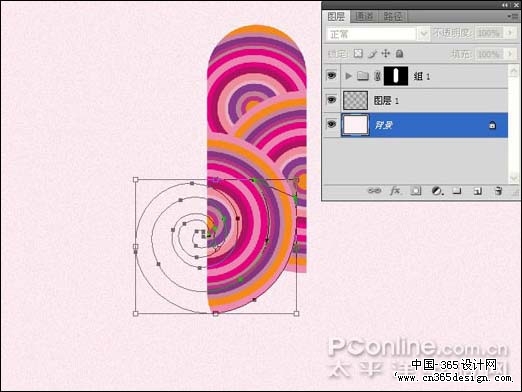The height and width of the screenshot is (392, 522).
Task: Select the 图层 1 layer name
Action: click(x=386, y=100)
